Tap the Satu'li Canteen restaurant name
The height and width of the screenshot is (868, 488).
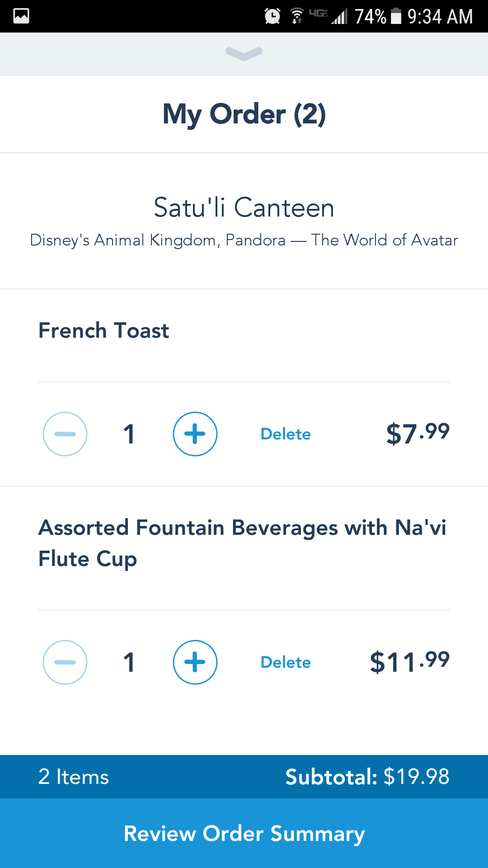click(244, 208)
